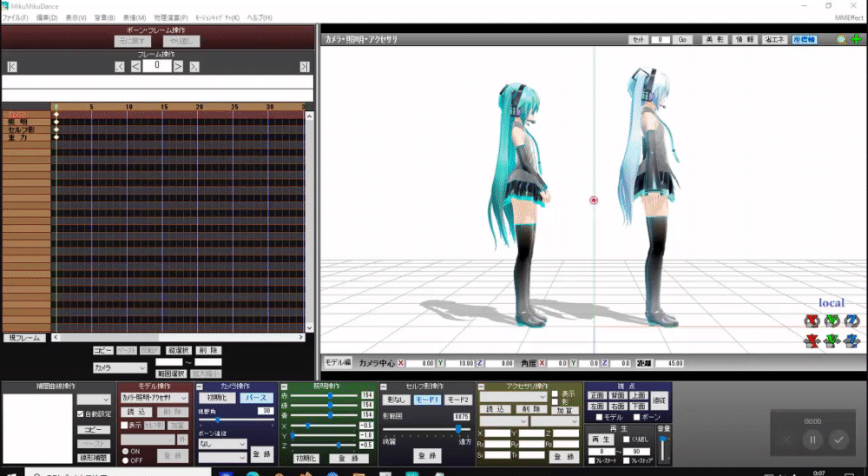
Task: Click the camera-center red target marker in viewport
Action: click(594, 200)
